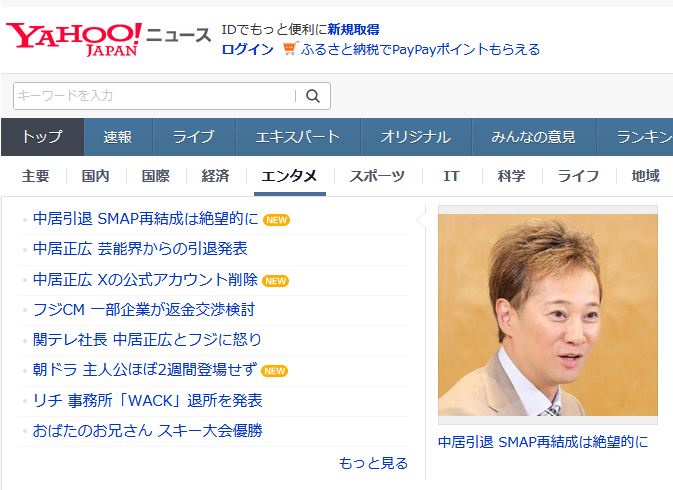Click NEW badge on 中居引退 SMAP headline
Screen dimensions: 673x490
pos(276,220)
